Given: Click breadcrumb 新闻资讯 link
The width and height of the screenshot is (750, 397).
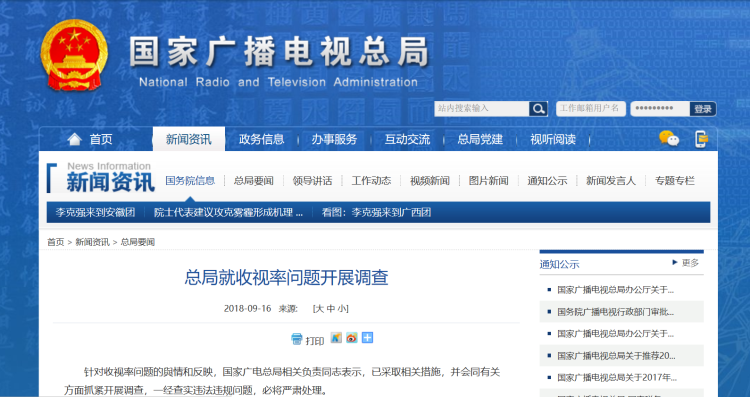Looking at the screenshot, I should 92,242.
